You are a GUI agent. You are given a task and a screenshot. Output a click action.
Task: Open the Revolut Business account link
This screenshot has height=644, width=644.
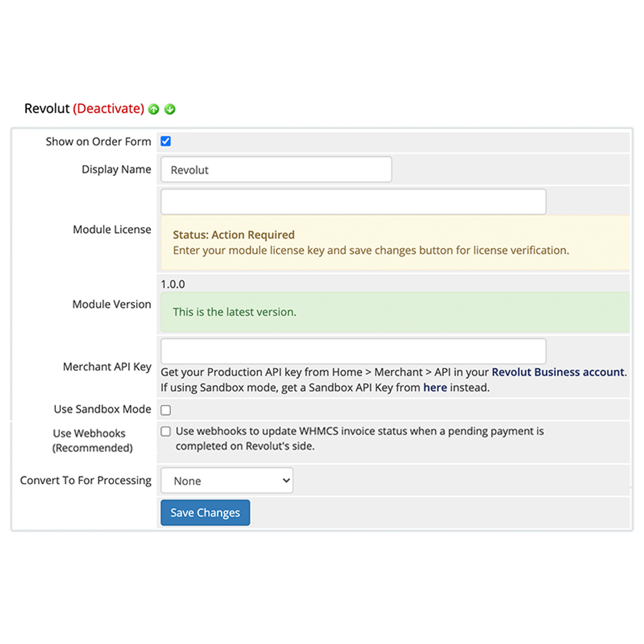pos(558,372)
